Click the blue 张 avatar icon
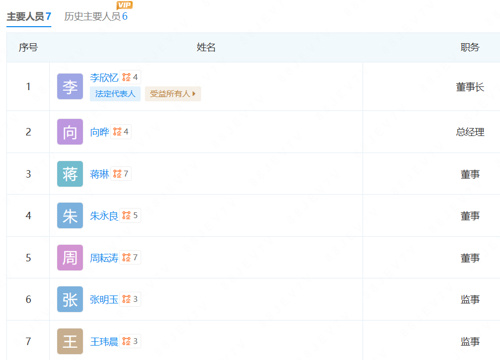500x360 pixels. [x=70, y=299]
